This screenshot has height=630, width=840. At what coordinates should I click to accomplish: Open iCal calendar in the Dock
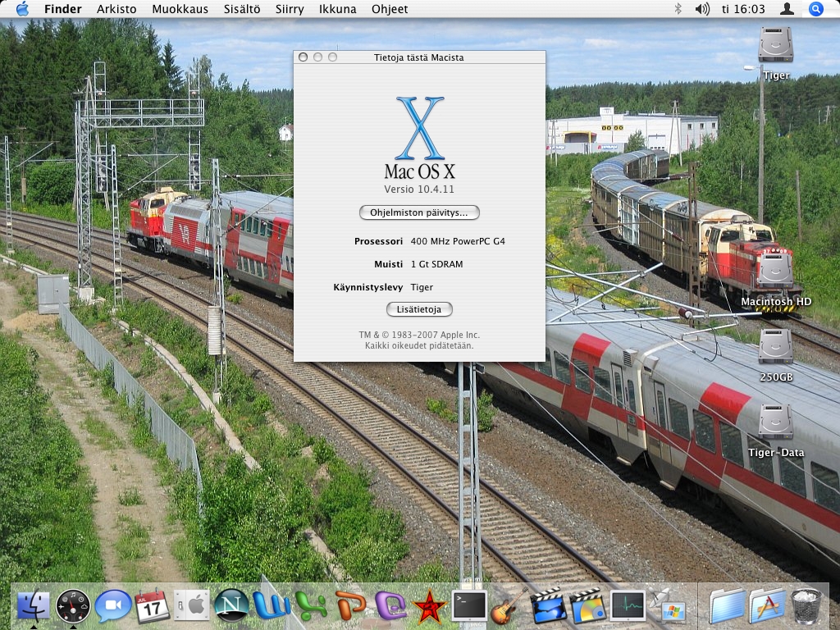pos(153,606)
